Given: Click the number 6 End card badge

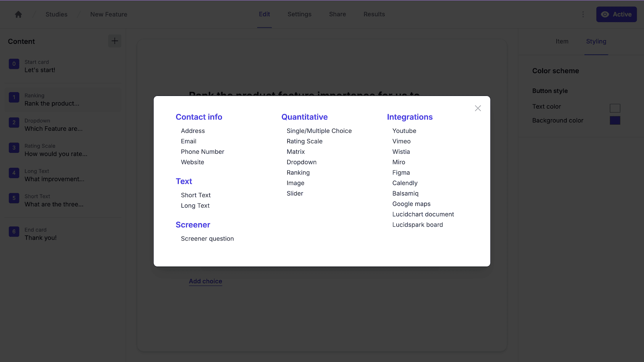Looking at the screenshot, I should [14, 232].
